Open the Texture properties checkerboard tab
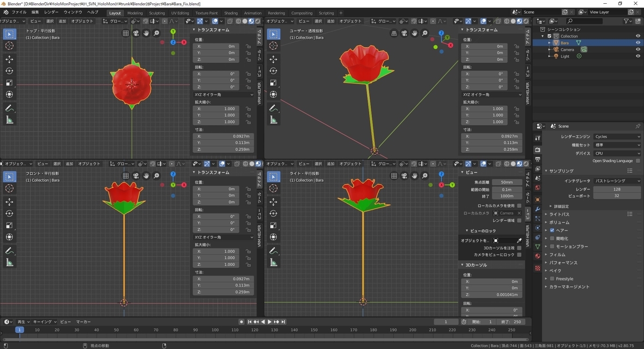Viewport: 644px width, 349px height. point(537,267)
